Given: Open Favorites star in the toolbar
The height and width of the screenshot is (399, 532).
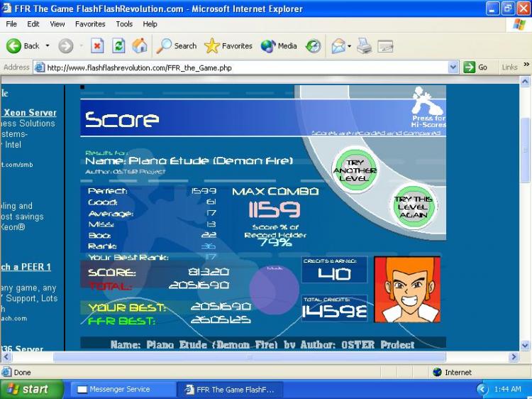Looking at the screenshot, I should click(x=211, y=46).
